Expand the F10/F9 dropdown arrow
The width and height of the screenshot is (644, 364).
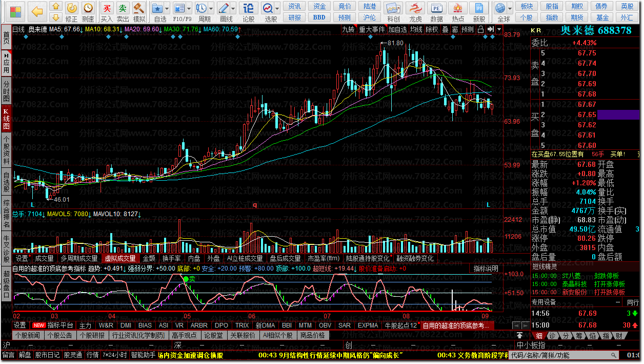click(189, 8)
